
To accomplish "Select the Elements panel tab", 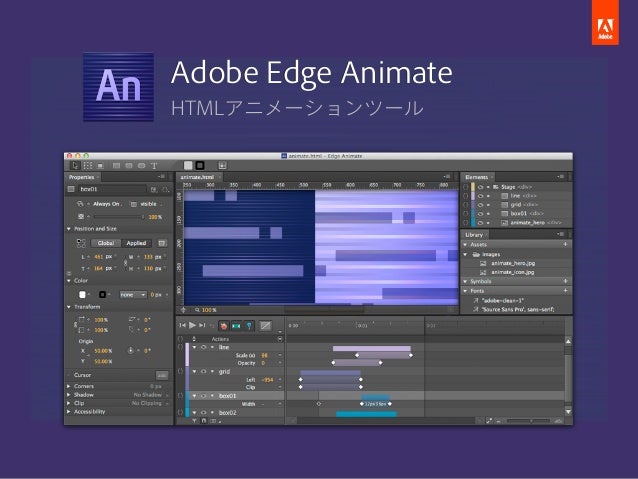I will (476, 177).
